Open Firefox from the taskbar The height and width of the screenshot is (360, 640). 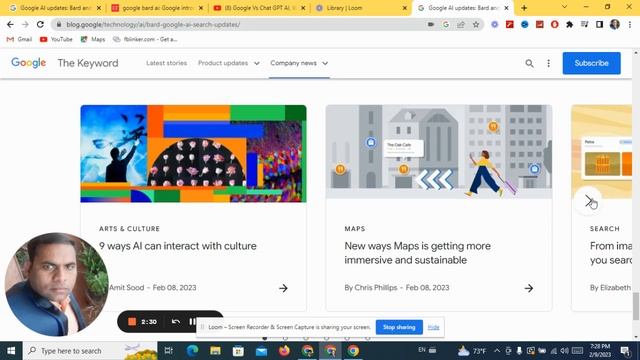click(x=284, y=351)
